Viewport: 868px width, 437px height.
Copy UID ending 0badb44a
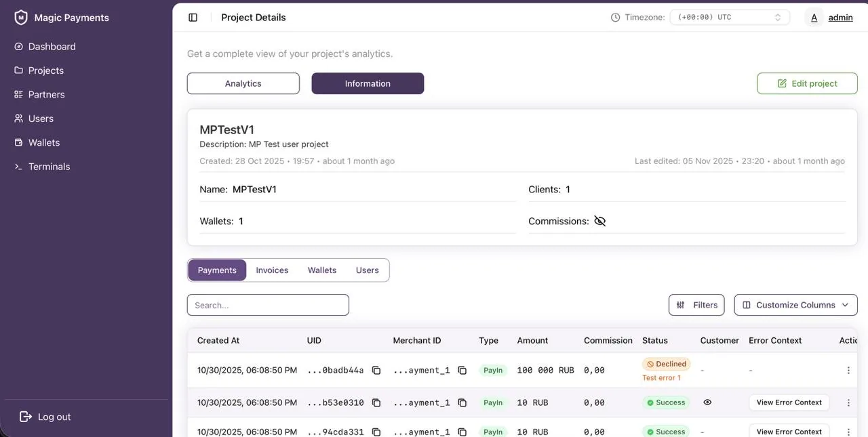tap(376, 371)
